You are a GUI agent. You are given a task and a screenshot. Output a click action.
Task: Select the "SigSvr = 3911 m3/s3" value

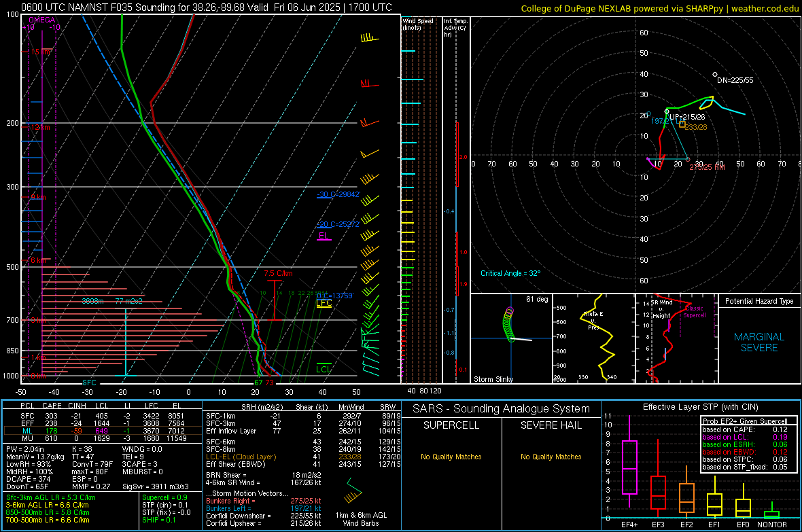coord(156,486)
